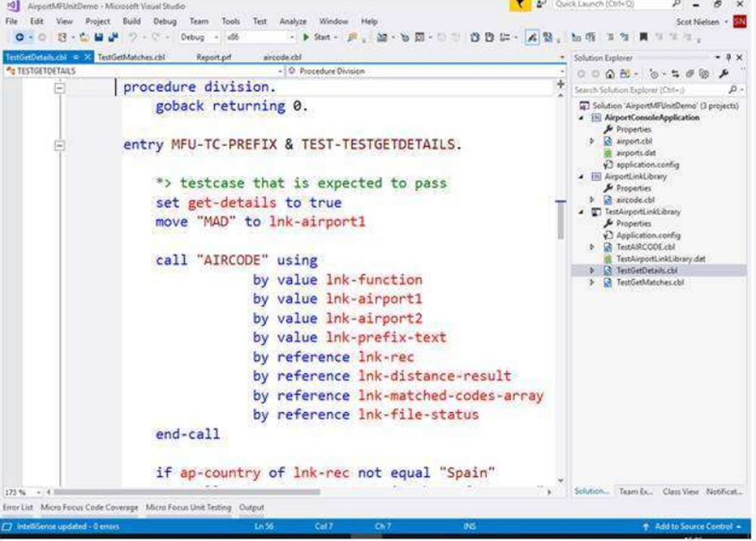
Task: Open the TESTGETDETAILS scope dropdown
Action: tap(144, 71)
